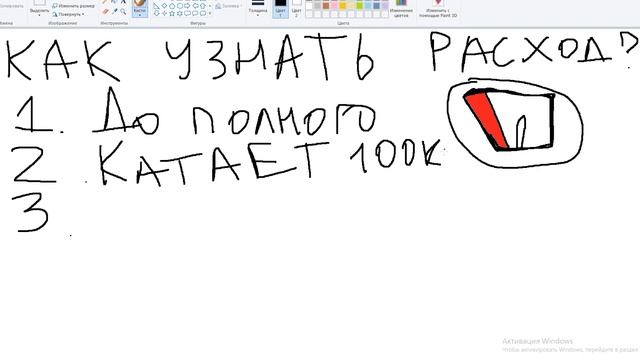Activate the Цвет 1 foreground color
Screen dimensions: 640x360
(x=280, y=9)
